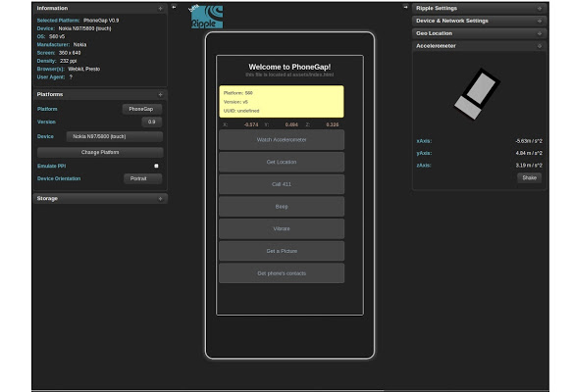571x392 pixels.
Task: Click the yellow Platform info box
Action: (x=282, y=102)
